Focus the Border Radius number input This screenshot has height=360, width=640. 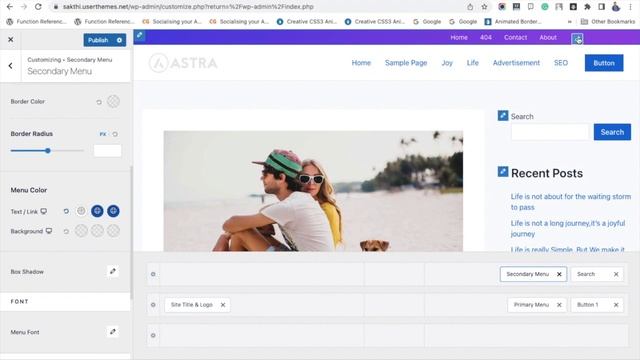tap(107, 151)
